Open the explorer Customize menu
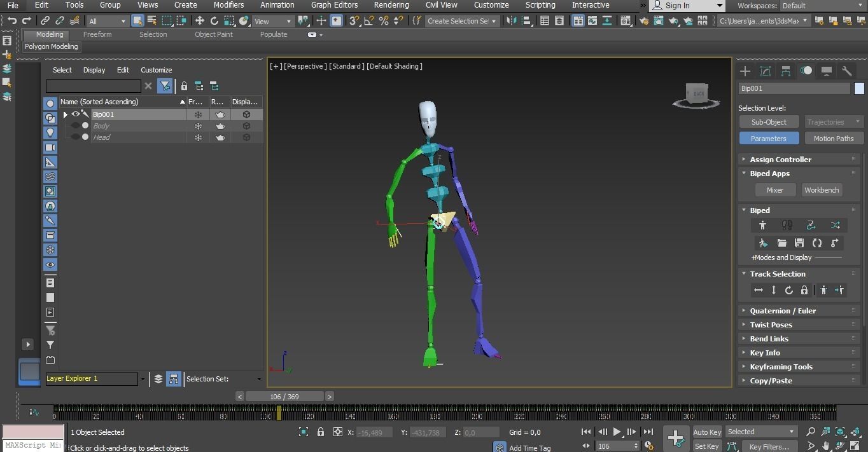 point(157,70)
